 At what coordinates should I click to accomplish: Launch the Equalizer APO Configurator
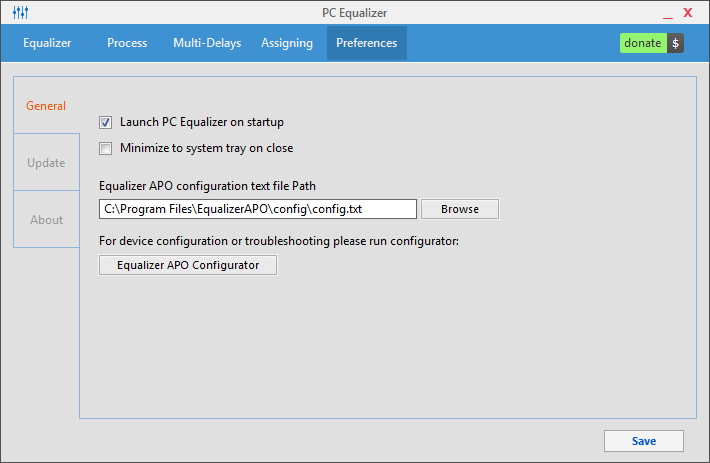(x=188, y=265)
